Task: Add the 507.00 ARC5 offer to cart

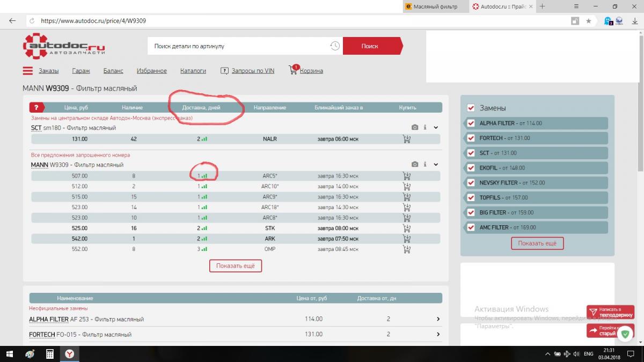Action: [407, 176]
